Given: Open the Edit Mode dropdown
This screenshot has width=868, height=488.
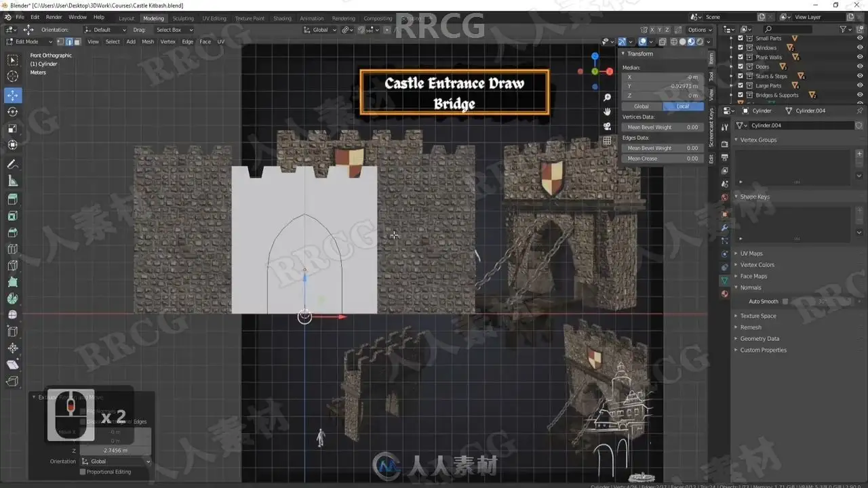Looking at the screenshot, I should coord(28,41).
